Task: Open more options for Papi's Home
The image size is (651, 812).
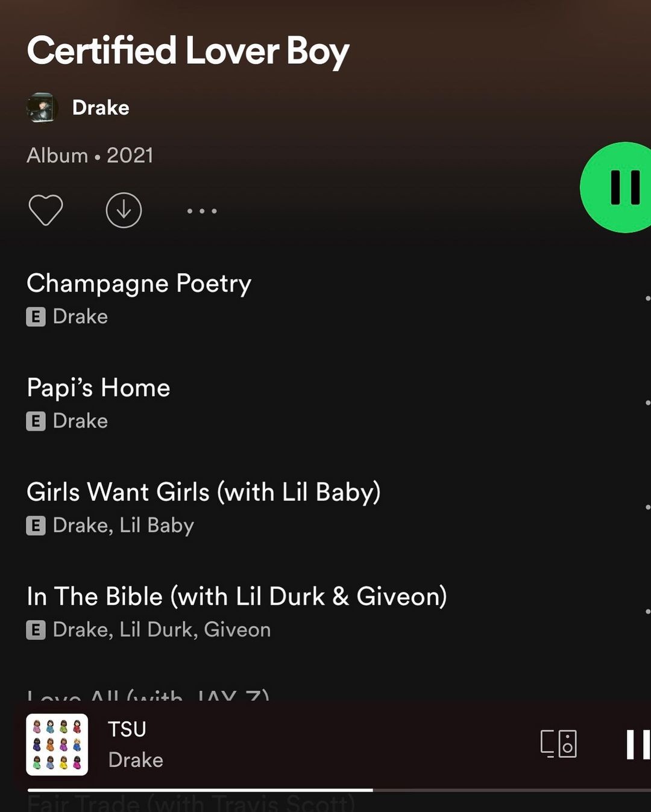Action: tap(647, 403)
